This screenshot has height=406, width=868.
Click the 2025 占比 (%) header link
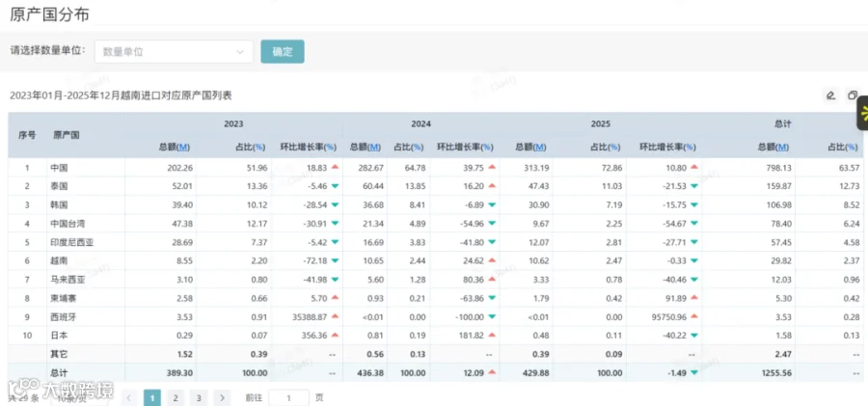[615, 148]
